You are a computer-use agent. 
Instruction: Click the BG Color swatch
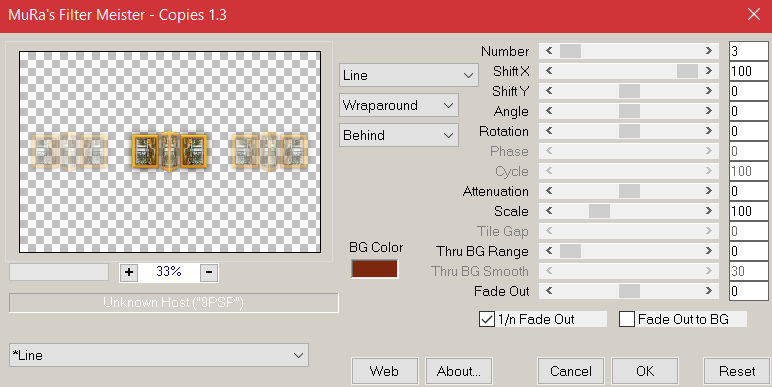pyautogui.click(x=374, y=269)
